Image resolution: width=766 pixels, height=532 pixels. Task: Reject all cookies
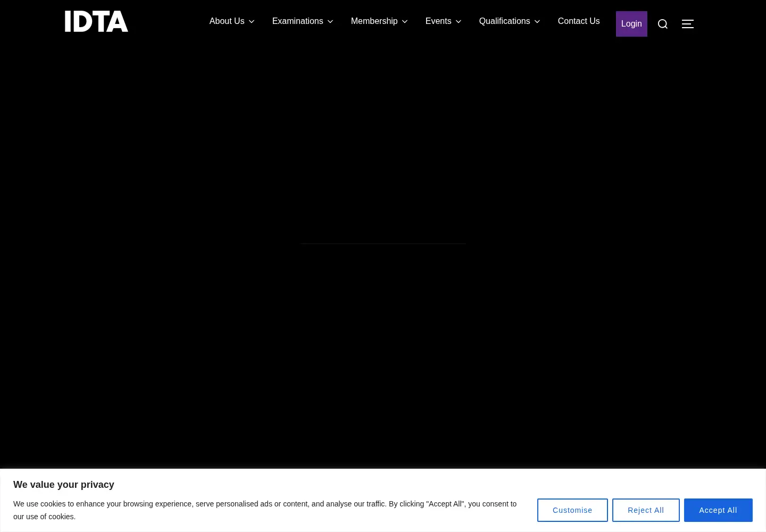(x=646, y=510)
